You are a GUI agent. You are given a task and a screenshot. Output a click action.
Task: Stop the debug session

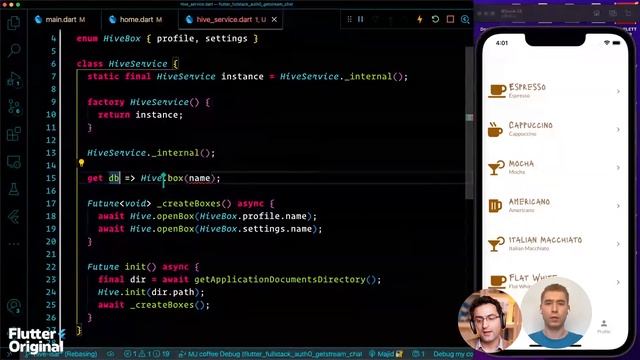(x=450, y=19)
